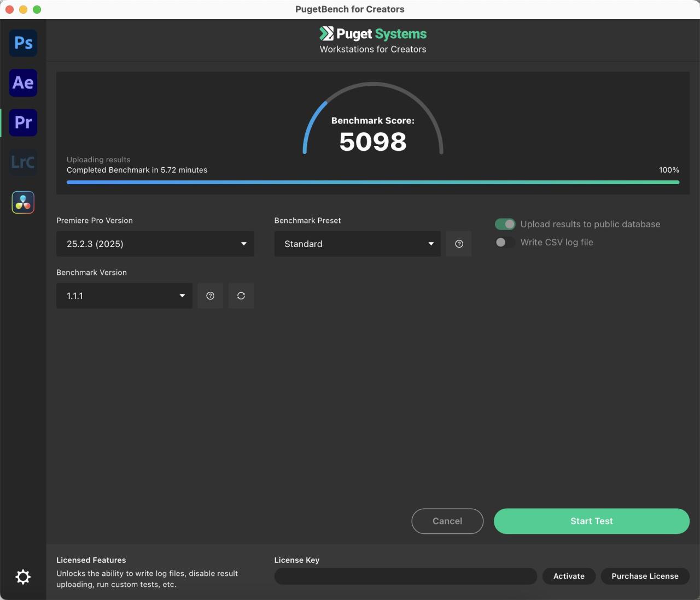Click the help icon next to Benchmark Version
The width and height of the screenshot is (700, 600).
click(210, 296)
